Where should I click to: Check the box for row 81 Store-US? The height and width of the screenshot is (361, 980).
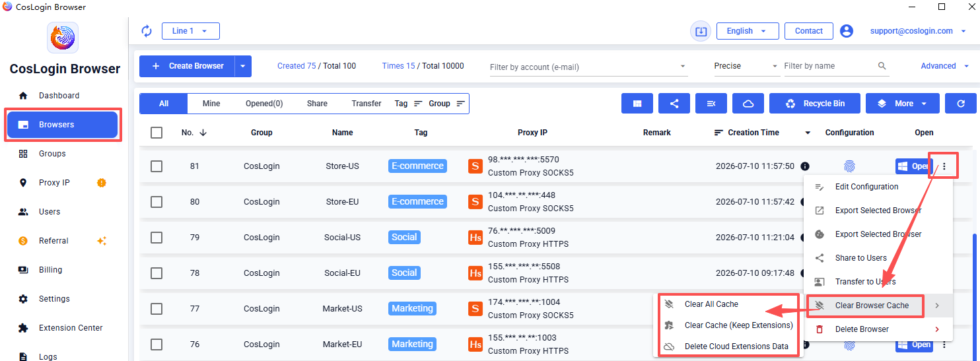point(157,166)
